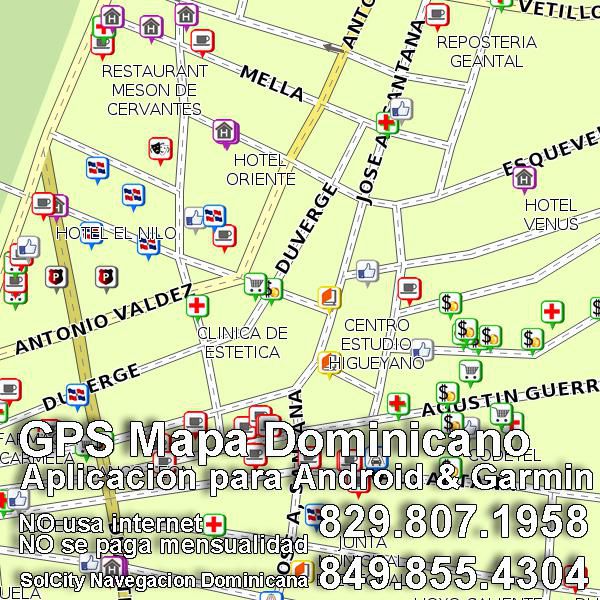The height and width of the screenshot is (600, 600).
Task: Click the coffee icon right of the three top hotel icons
Action: tap(202, 41)
